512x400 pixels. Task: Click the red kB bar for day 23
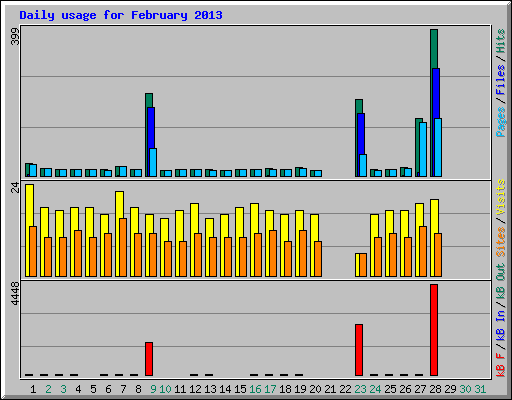click(359, 350)
